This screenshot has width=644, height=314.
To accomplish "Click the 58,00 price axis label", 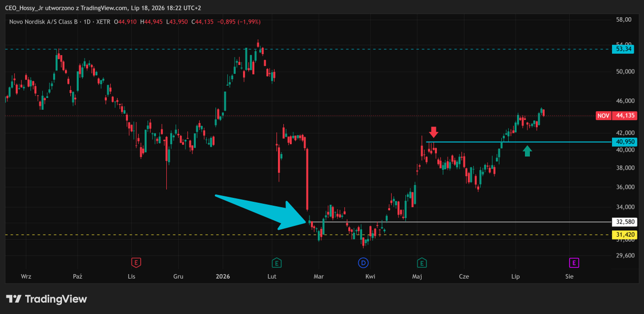I will (x=623, y=20).
